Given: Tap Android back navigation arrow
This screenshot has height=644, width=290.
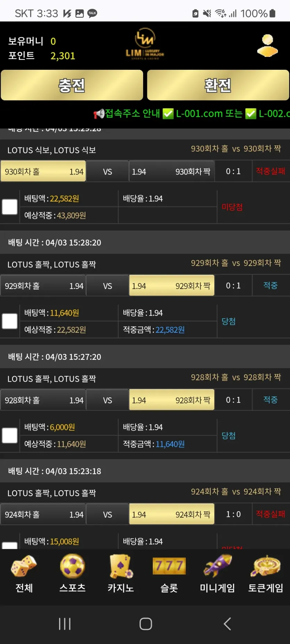Looking at the screenshot, I should click(x=227, y=624).
